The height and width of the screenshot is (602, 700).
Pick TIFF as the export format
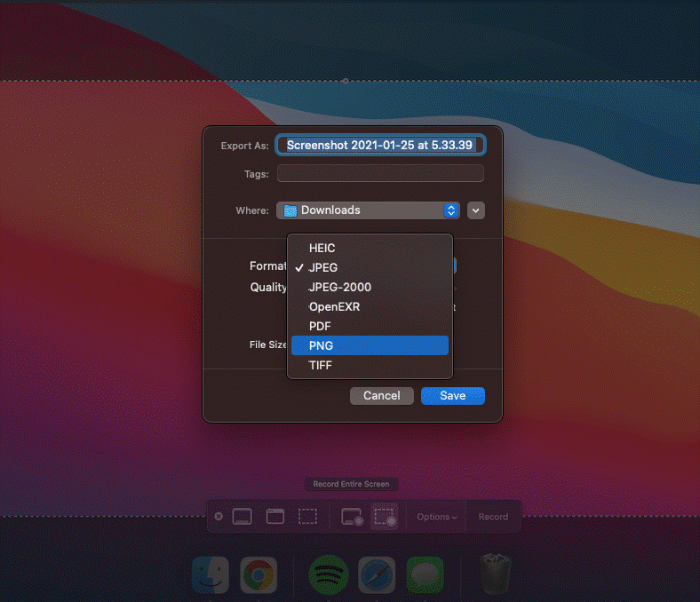pos(370,365)
